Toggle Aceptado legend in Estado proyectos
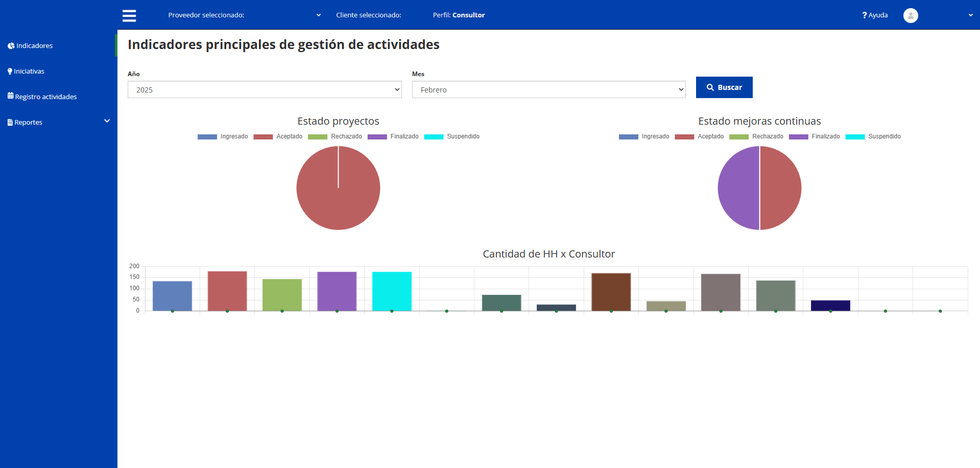 pyautogui.click(x=278, y=136)
